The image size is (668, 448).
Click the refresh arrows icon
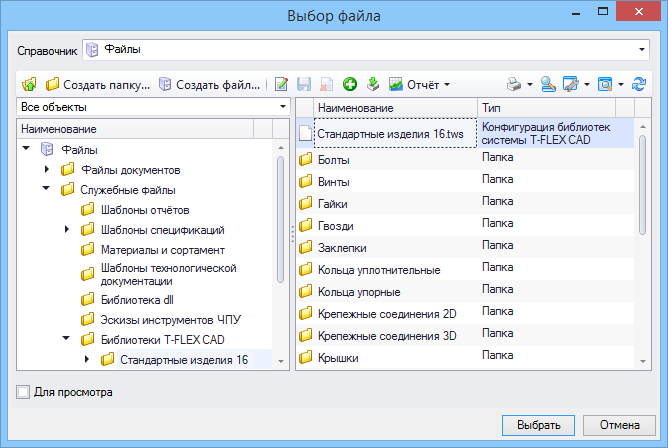(x=638, y=84)
